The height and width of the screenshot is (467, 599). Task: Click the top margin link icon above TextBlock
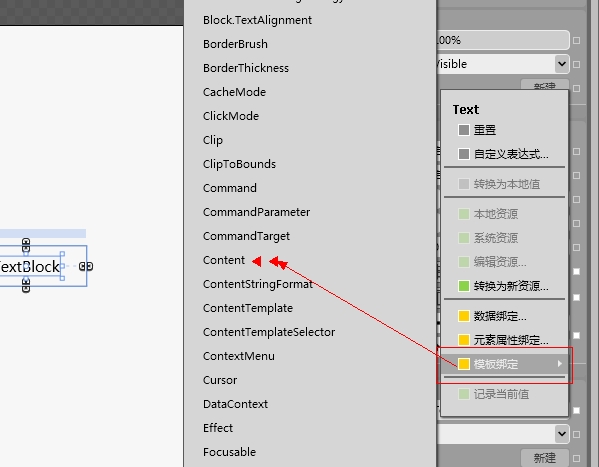[x=26, y=245]
